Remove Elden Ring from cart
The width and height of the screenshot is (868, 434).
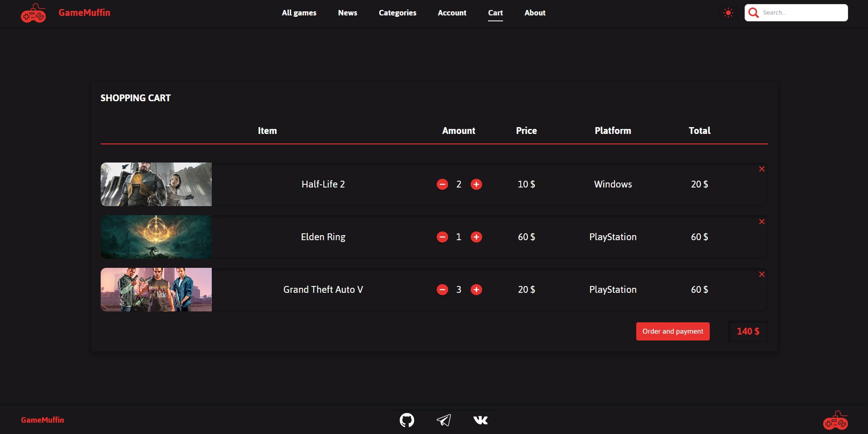(762, 222)
